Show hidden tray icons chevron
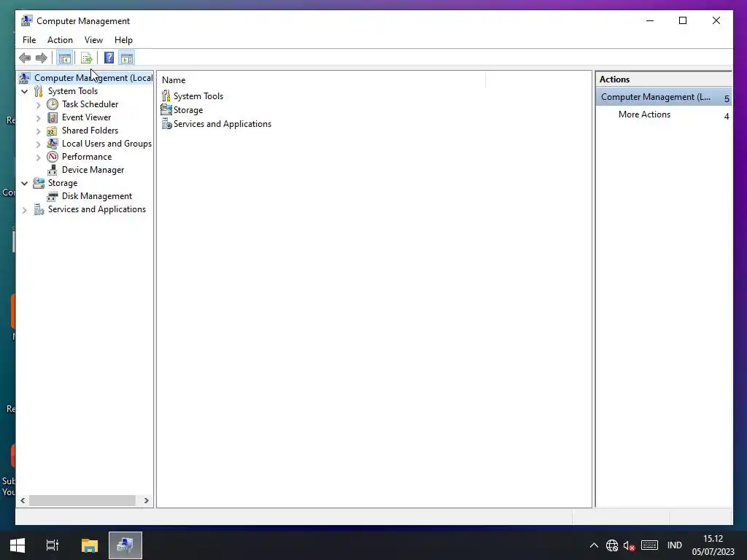 (x=594, y=545)
